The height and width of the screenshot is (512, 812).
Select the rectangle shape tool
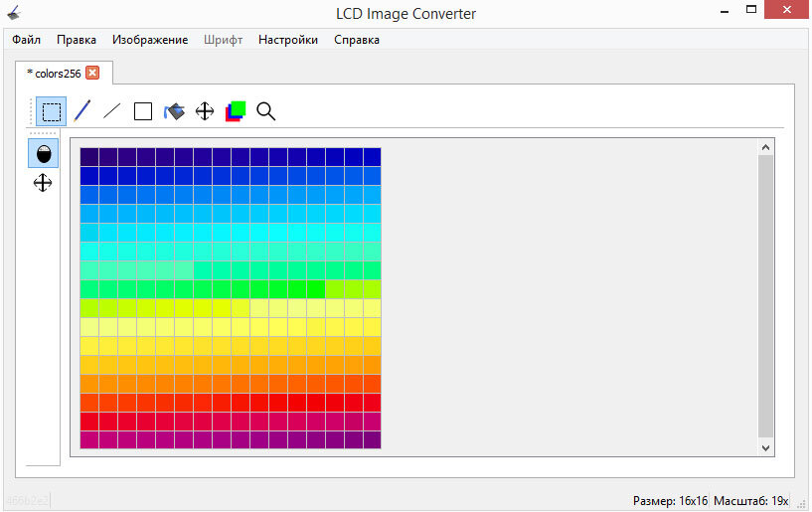click(143, 111)
